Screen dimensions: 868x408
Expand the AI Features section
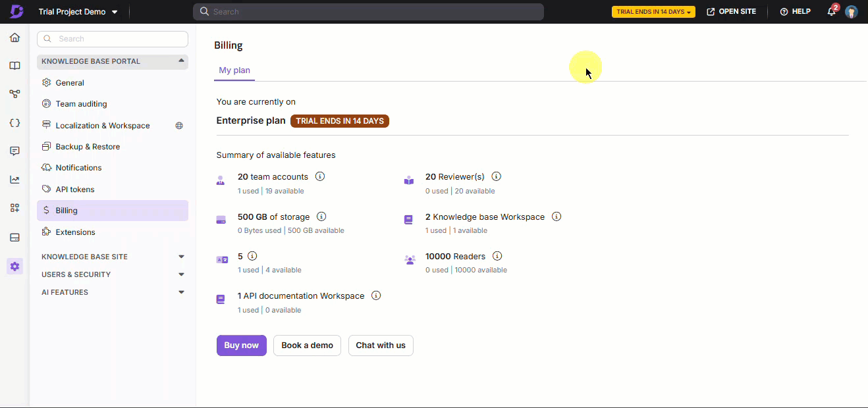(x=181, y=292)
